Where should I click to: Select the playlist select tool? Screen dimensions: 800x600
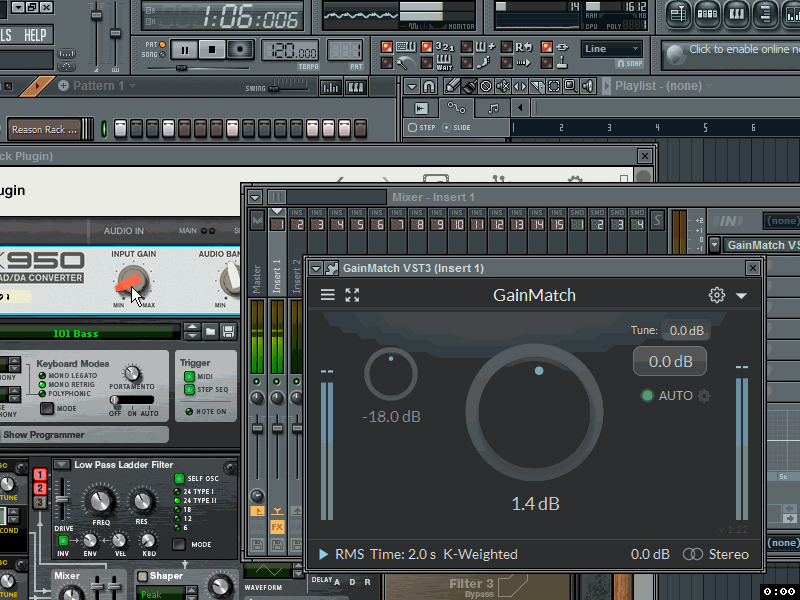coord(554,86)
